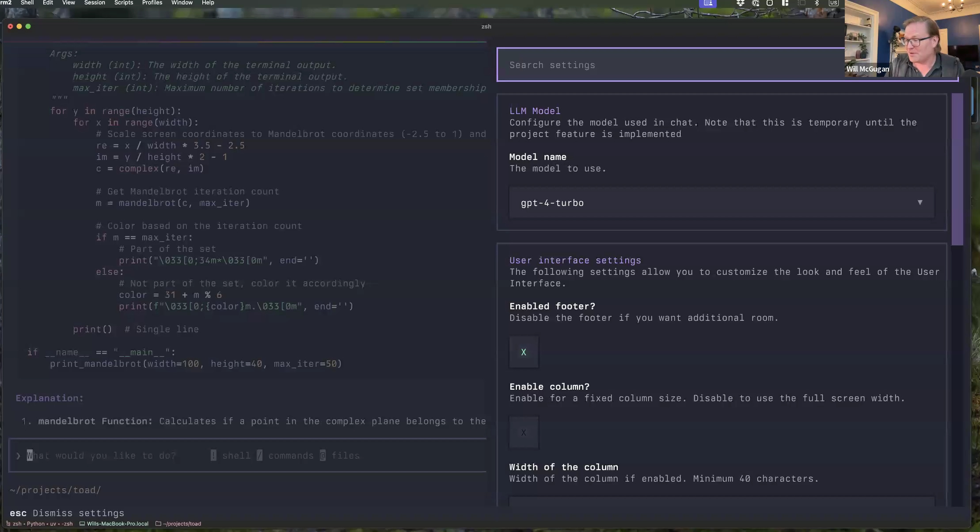Click esc Dismiss settings in footer
This screenshot has width=980, height=532.
coord(67,513)
